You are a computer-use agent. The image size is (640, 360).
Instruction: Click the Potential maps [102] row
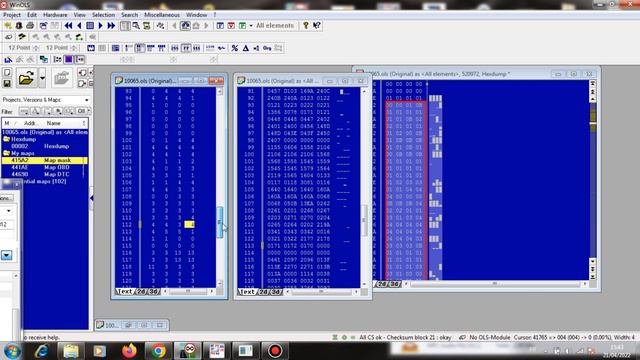tap(44, 181)
